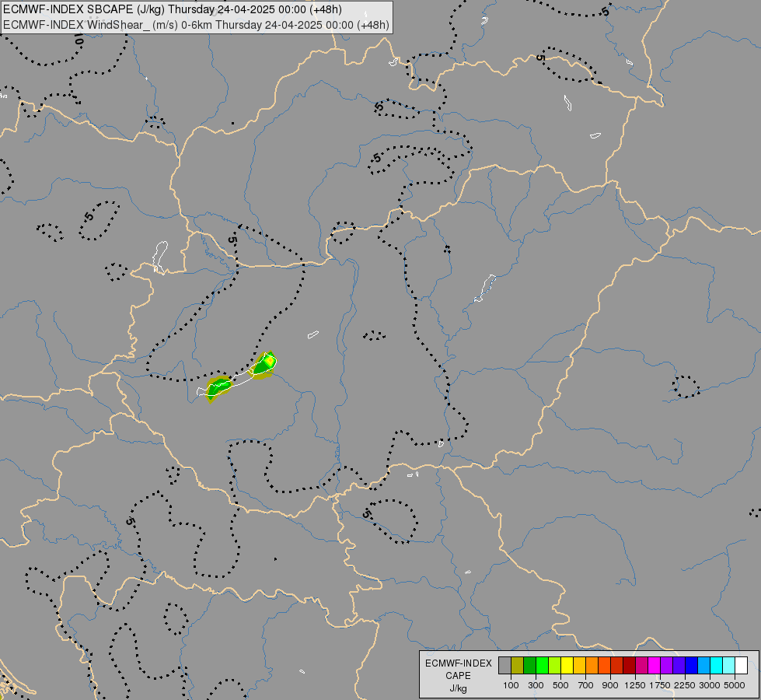Click the amber swatch left of 700
The width and height of the screenshot is (761, 700).
(x=579, y=666)
